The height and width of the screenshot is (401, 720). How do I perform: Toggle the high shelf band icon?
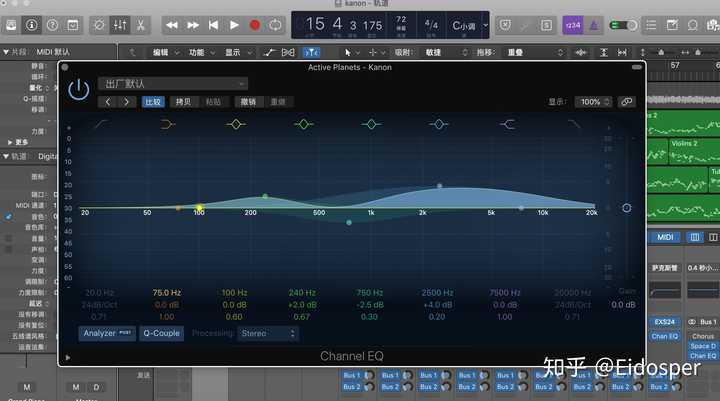[507, 124]
